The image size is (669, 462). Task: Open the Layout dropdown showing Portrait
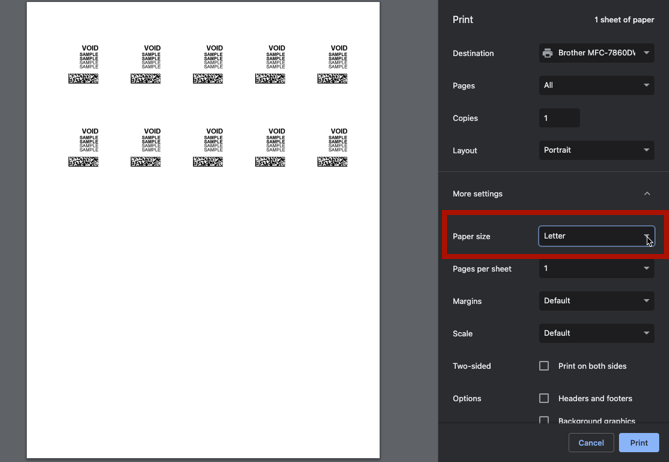click(x=596, y=150)
